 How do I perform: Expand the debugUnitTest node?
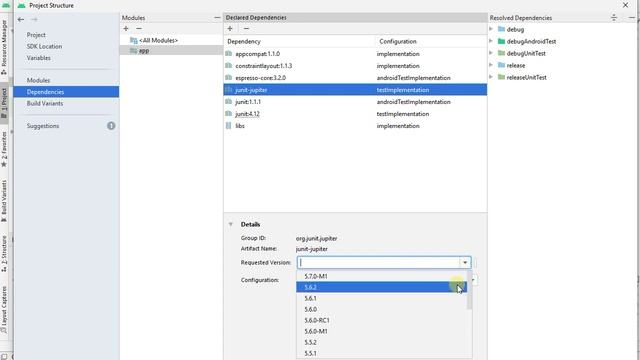pyautogui.click(x=491, y=53)
